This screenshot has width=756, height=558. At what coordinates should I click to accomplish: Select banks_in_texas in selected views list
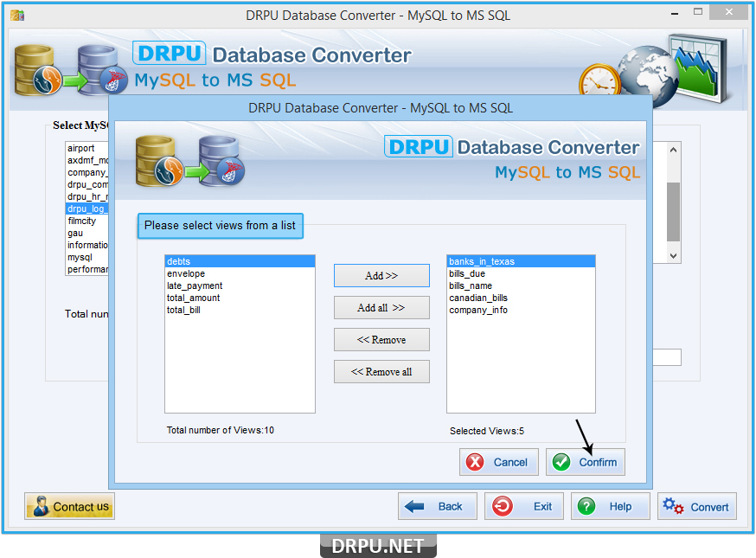(521, 261)
